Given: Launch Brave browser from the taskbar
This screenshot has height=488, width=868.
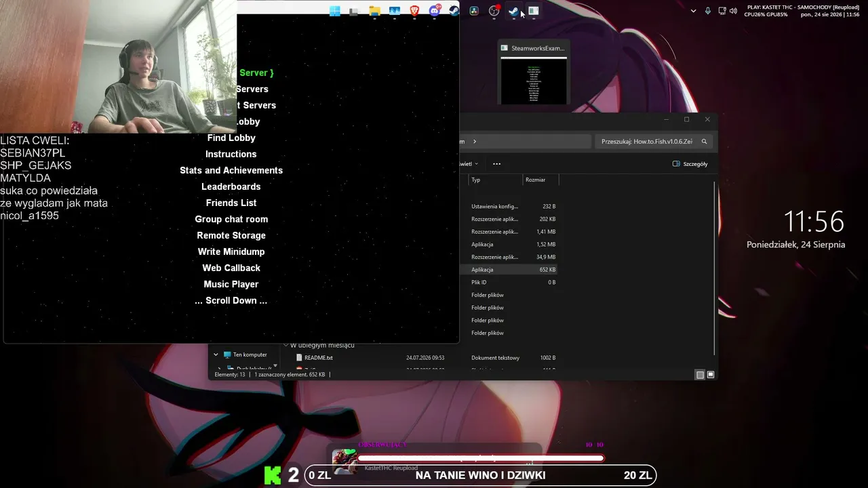Looking at the screenshot, I should [414, 11].
